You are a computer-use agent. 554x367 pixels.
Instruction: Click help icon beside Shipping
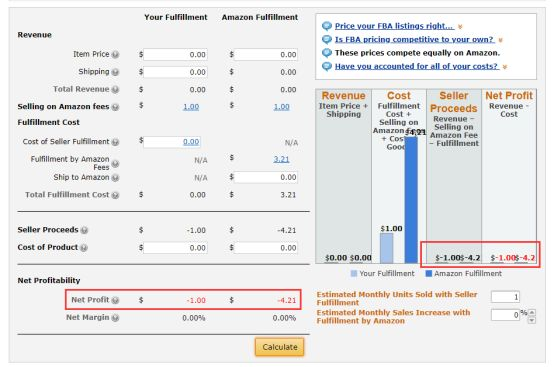115,72
